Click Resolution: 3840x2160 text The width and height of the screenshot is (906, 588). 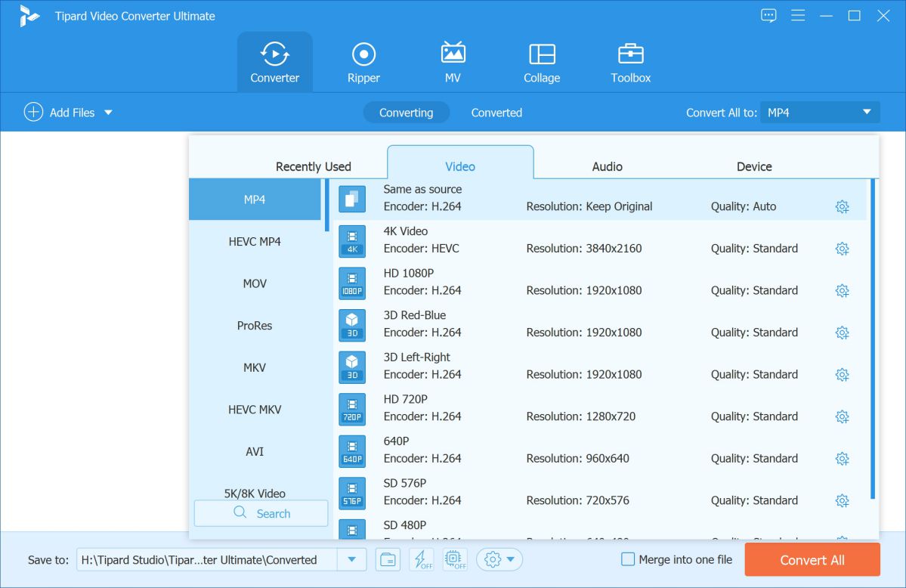pyautogui.click(x=583, y=249)
